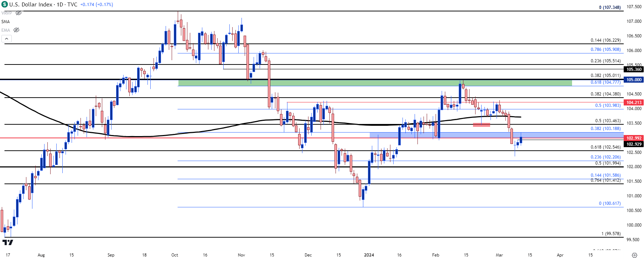The width and height of the screenshot is (644, 259).
Task: Select the Fibonacci label 0.618 (102.546)
Action: tap(606, 147)
